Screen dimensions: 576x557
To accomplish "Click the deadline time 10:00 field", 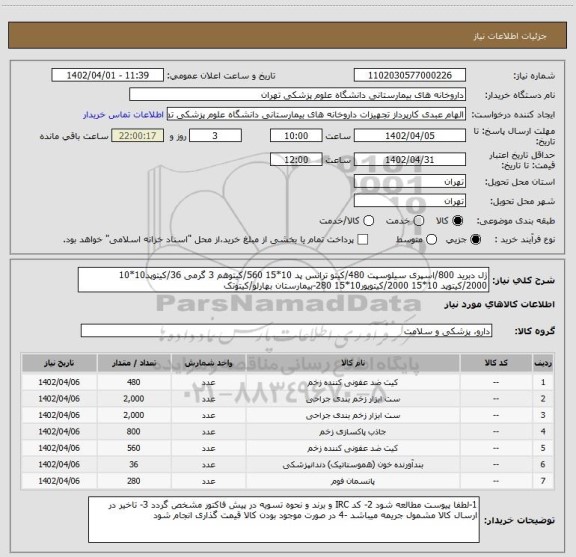I will (296, 136).
